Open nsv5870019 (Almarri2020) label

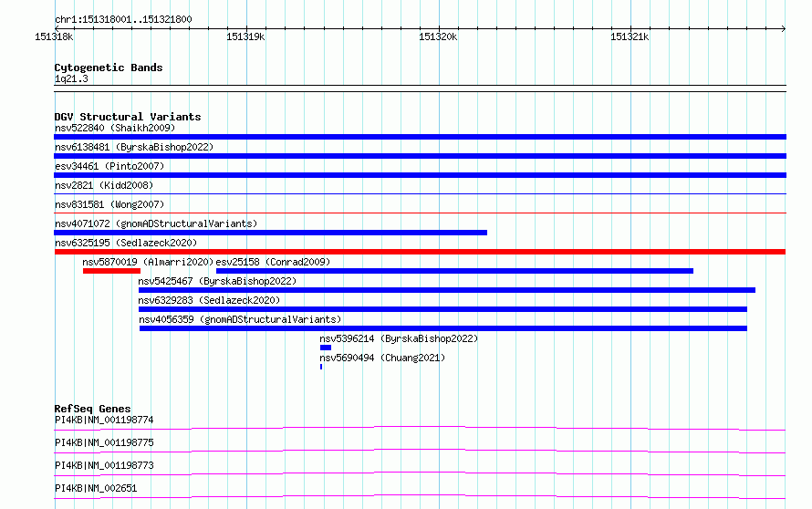coord(148,262)
